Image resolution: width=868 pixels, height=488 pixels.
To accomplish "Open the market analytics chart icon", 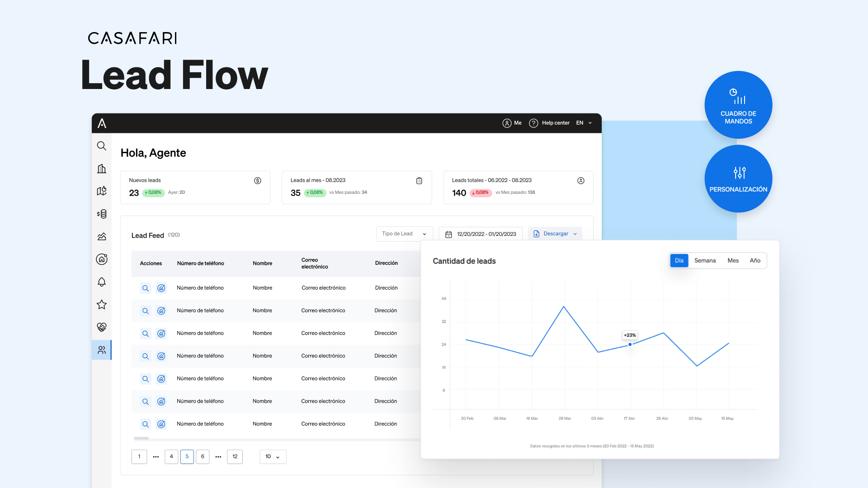I will pyautogui.click(x=102, y=236).
